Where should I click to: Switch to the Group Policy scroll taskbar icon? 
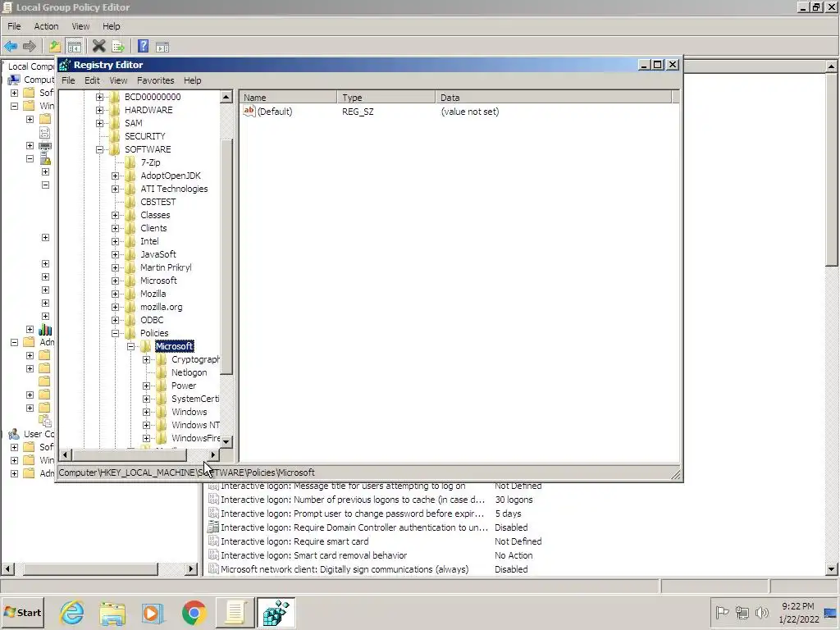point(235,612)
